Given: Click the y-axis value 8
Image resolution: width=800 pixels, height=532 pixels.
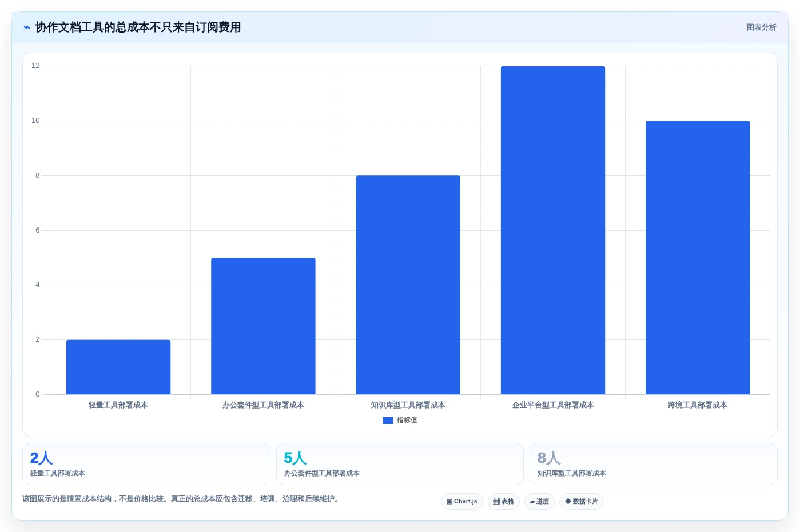Looking at the screenshot, I should [x=38, y=175].
